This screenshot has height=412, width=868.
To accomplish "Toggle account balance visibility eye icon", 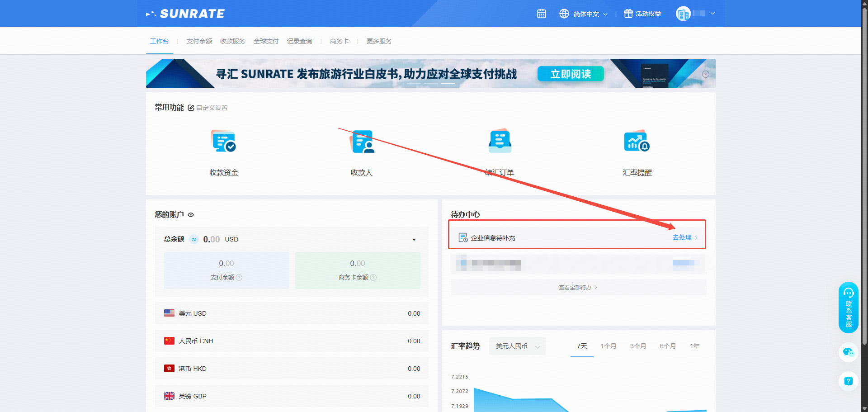I will click(191, 215).
